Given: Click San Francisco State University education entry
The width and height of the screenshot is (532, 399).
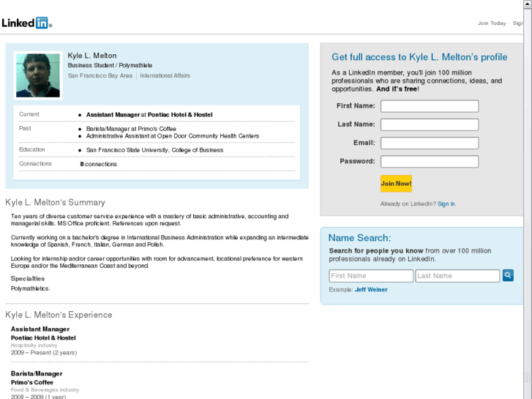Looking at the screenshot, I should [154, 150].
